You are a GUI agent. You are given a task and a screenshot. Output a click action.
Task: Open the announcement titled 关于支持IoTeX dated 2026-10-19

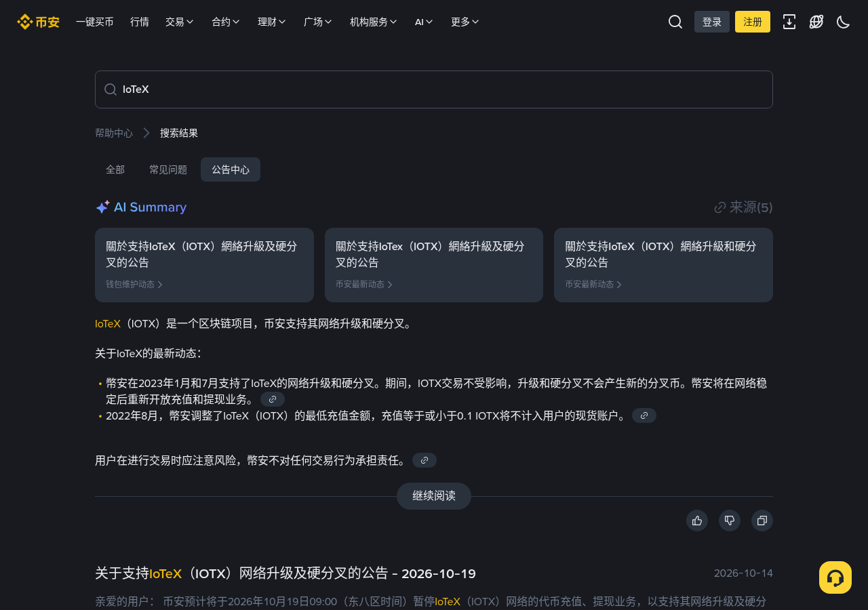coord(285,573)
